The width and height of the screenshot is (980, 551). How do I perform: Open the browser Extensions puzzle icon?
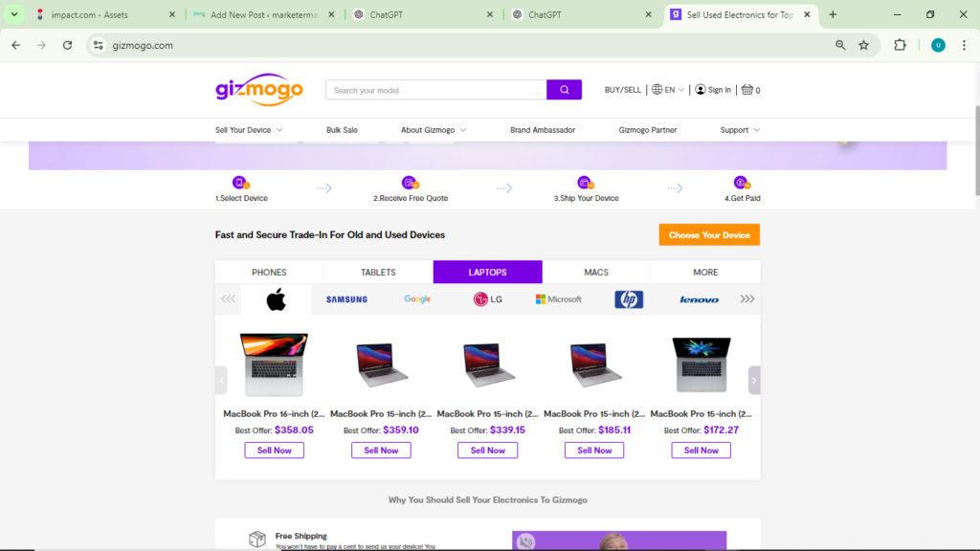pos(900,45)
